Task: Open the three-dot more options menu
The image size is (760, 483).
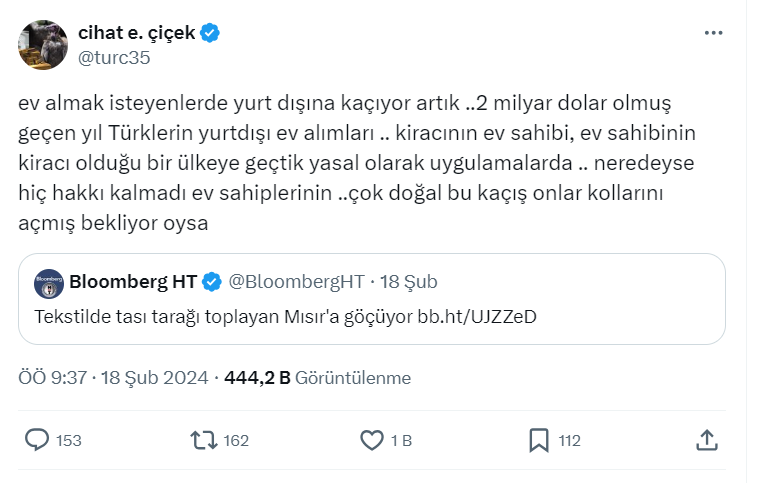Action: (713, 33)
